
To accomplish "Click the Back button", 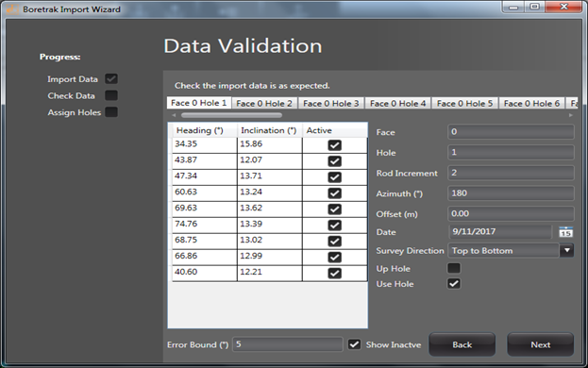I will point(462,344).
